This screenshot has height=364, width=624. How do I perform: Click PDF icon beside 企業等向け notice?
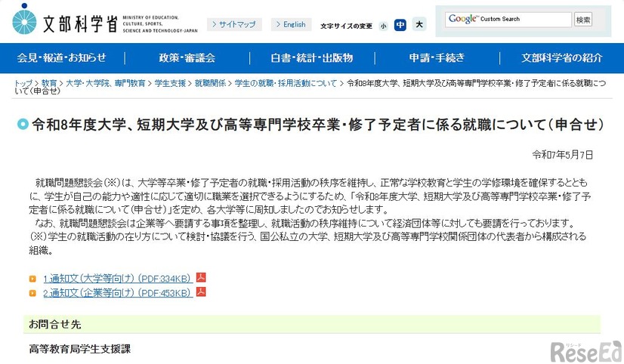click(202, 292)
